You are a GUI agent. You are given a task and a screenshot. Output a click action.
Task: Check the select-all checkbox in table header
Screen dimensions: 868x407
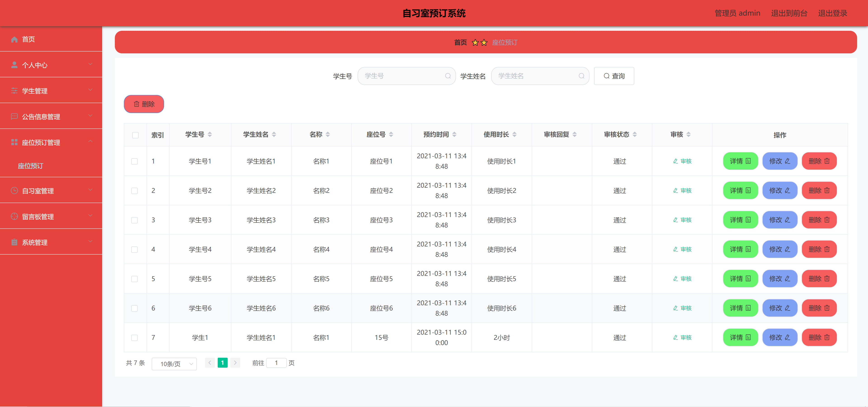point(135,135)
